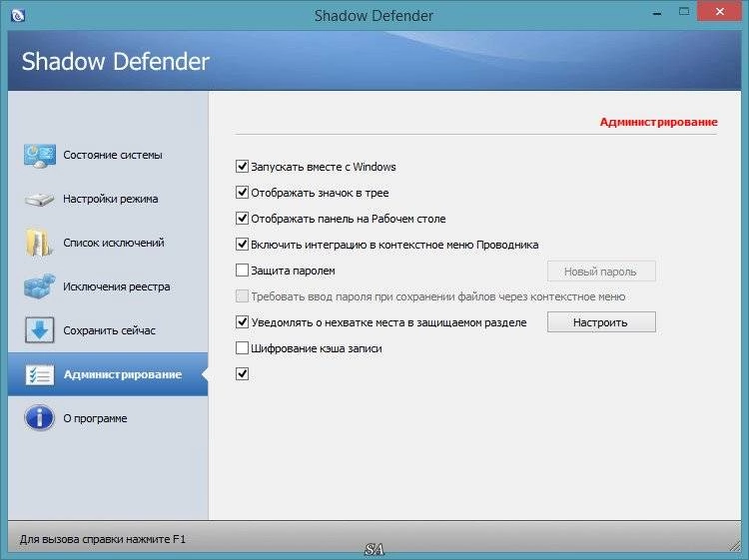The width and height of the screenshot is (749, 560).
Task: Click status bar text Для вызова справки нажмите F1
Action: (x=102, y=539)
